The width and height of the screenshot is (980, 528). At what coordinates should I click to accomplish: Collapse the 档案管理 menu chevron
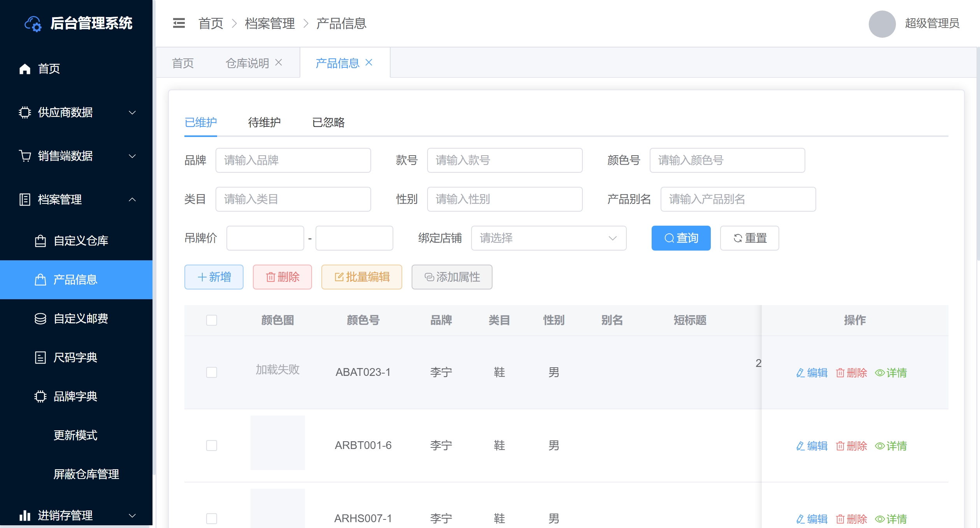tap(132, 200)
